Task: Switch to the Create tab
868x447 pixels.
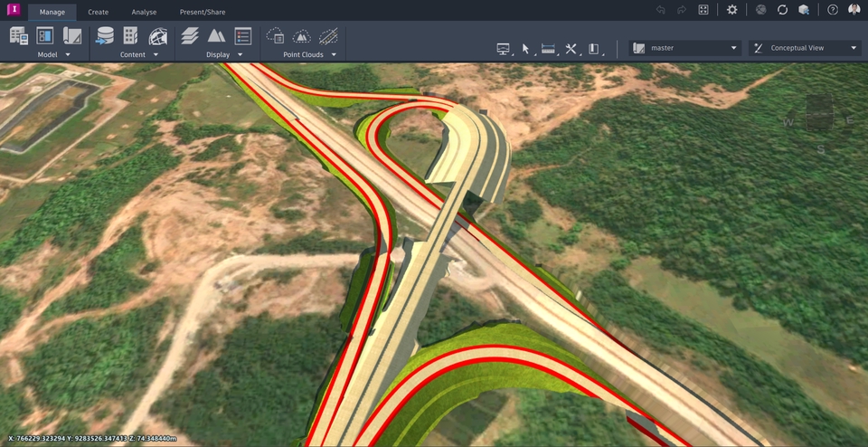Action: pos(99,12)
